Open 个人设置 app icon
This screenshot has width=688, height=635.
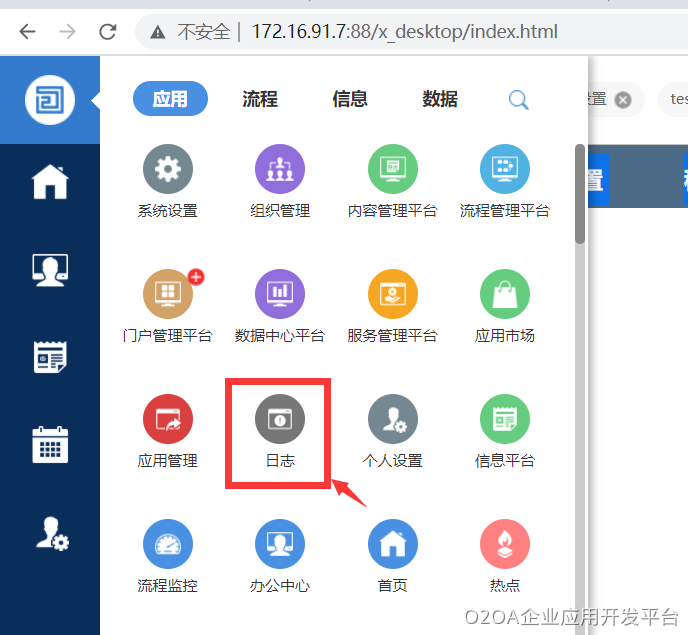point(392,420)
